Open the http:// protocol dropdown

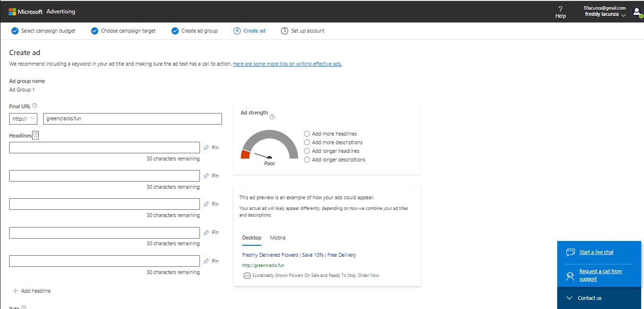23,118
